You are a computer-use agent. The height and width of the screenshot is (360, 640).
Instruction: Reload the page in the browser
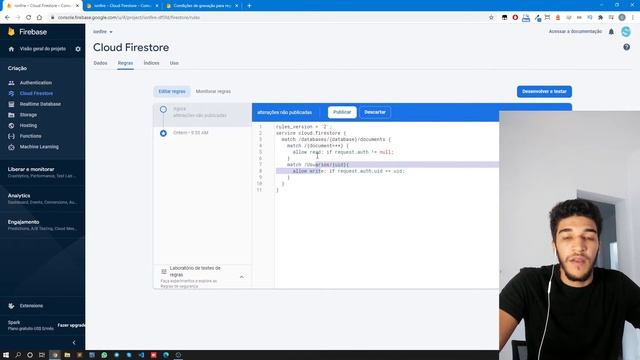coord(29,18)
